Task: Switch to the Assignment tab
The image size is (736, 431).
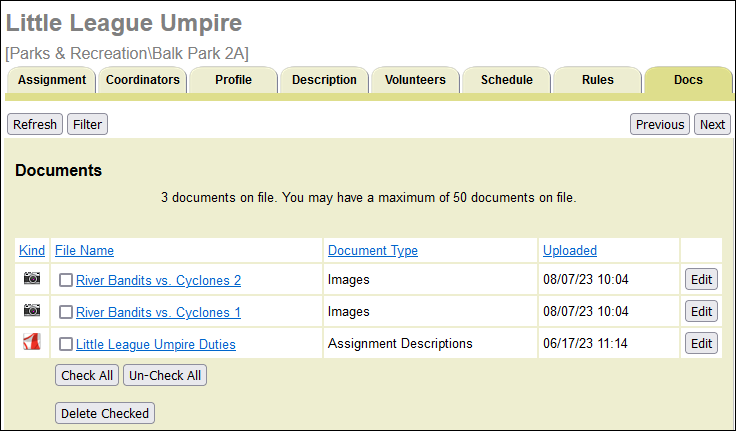Action: click(51, 80)
